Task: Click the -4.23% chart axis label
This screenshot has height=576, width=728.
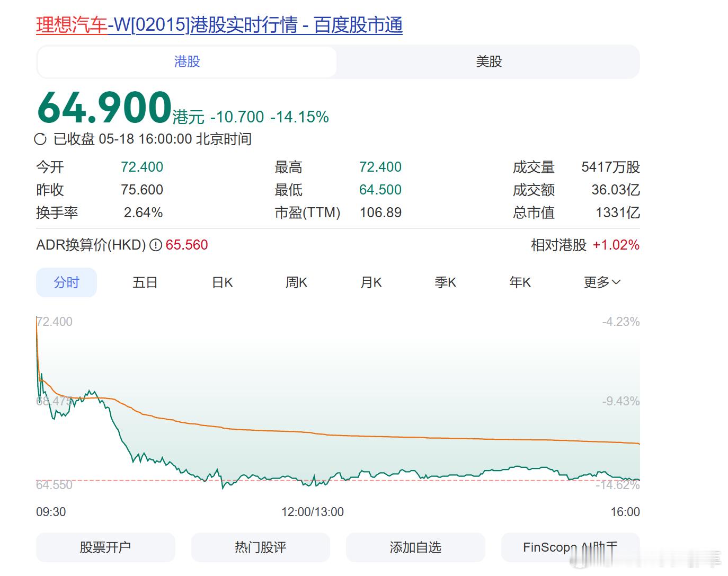Action: [620, 322]
